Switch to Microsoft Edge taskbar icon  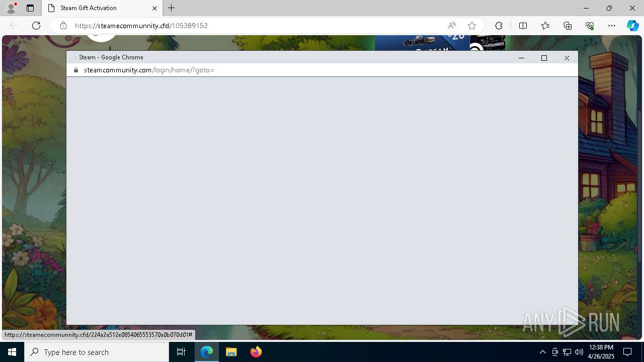pos(207,352)
